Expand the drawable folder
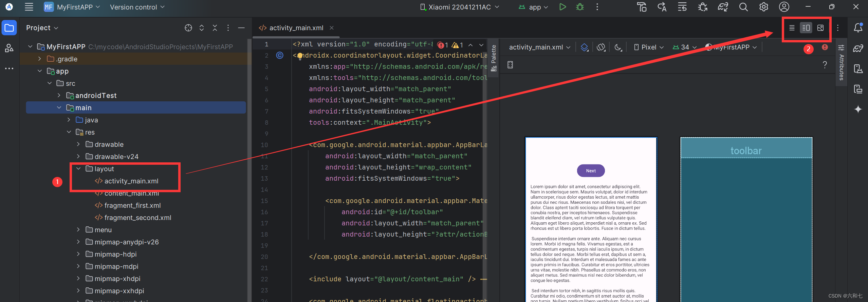Screen dimensions: 868x302 point(78,144)
